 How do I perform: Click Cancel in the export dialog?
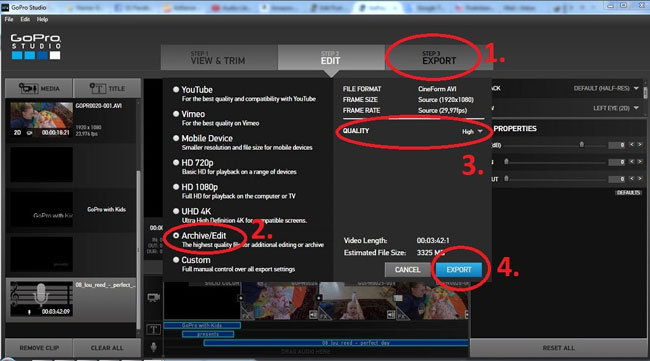coord(407,270)
